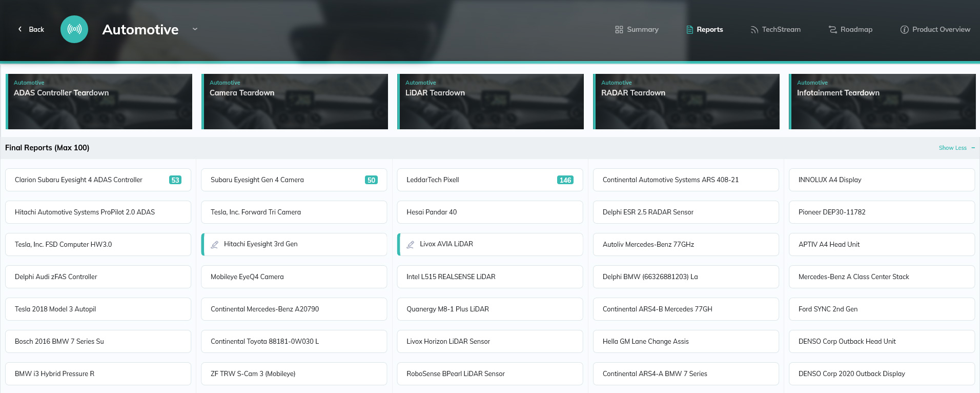Viewport: 980px width, 393px height.
Task: Select Delphi ESR 2.5 RADAR Sensor report
Action: (686, 212)
